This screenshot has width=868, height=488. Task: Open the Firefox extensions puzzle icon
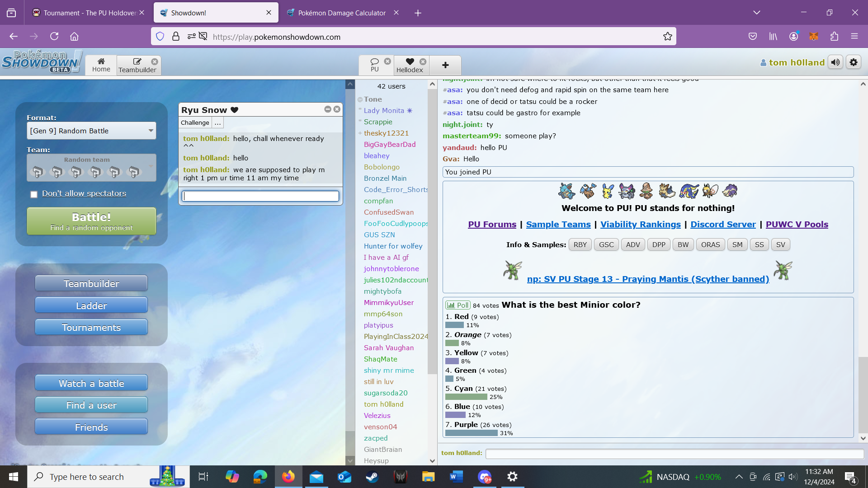point(834,37)
